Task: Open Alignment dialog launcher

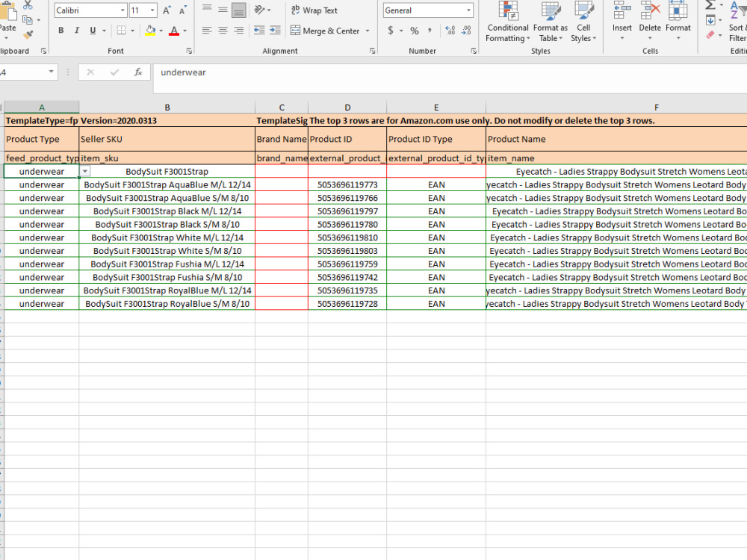Action: click(x=372, y=51)
